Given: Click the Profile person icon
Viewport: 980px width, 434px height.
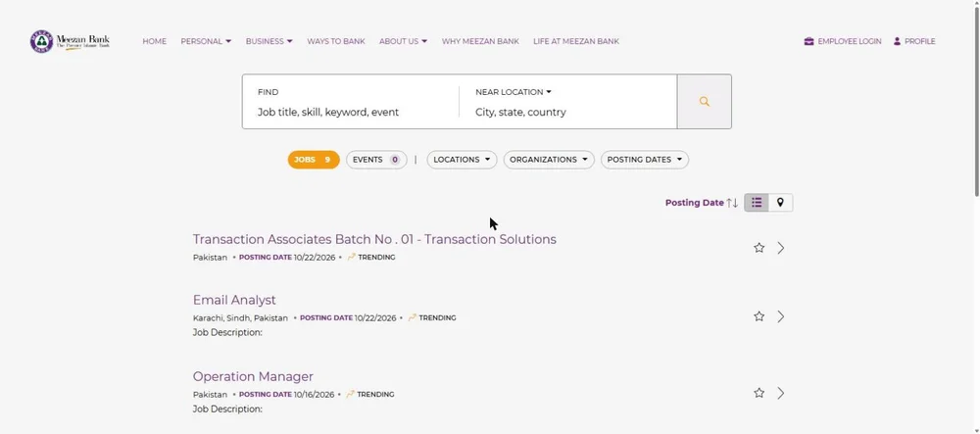Looking at the screenshot, I should (x=897, y=41).
